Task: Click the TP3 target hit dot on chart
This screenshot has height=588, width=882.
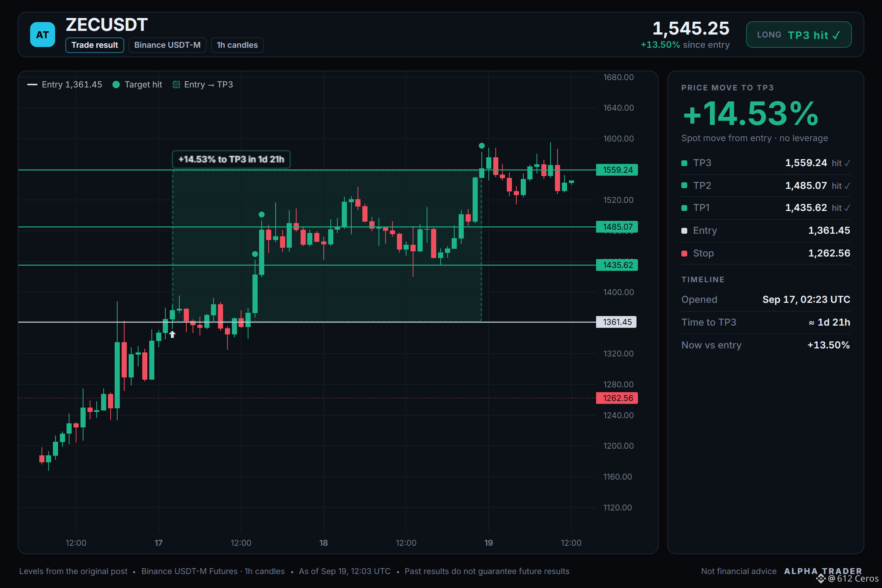Action: click(481, 146)
